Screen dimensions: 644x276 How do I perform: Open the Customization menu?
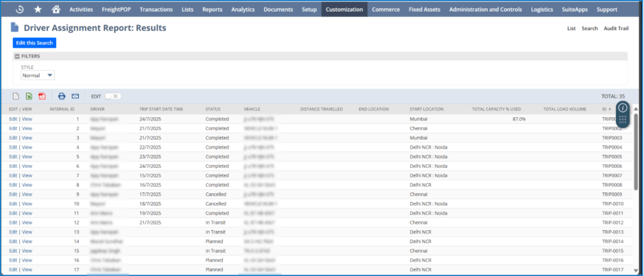pyautogui.click(x=345, y=10)
